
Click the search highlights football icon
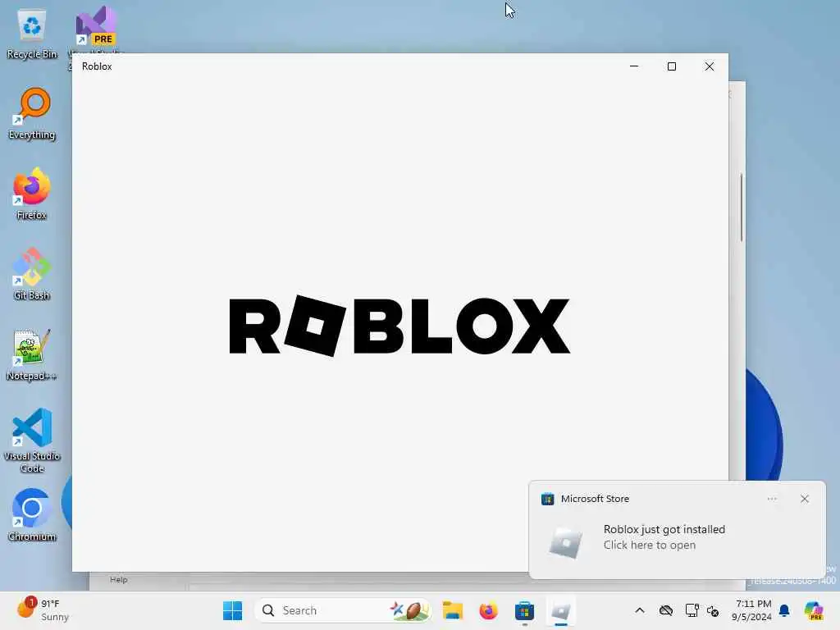(x=412, y=610)
